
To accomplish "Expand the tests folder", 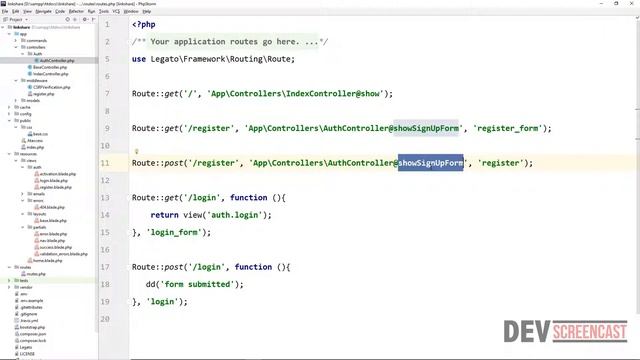I will pos(9,280).
